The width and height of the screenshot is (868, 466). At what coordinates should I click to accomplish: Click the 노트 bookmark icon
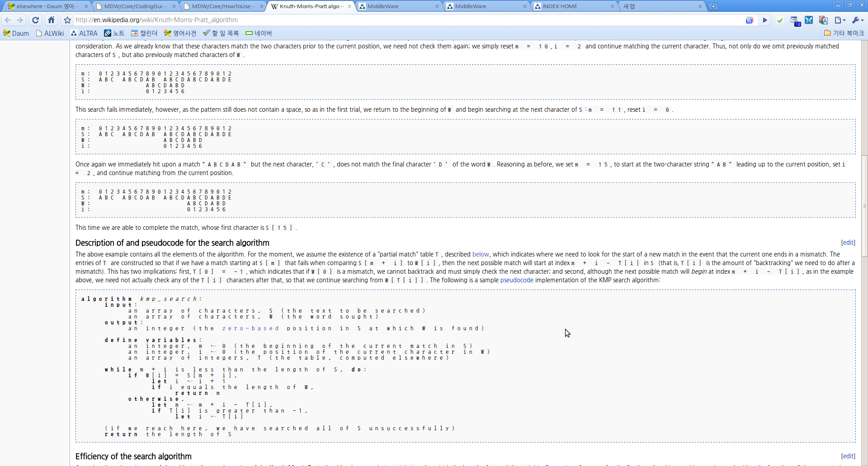pyautogui.click(x=108, y=33)
